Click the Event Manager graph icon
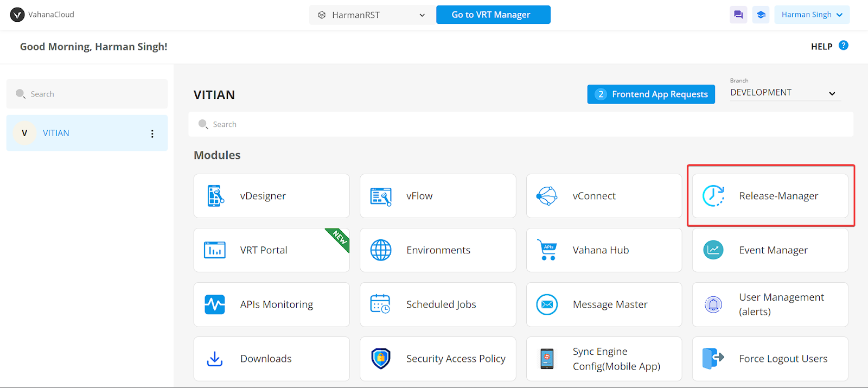Image resolution: width=868 pixels, height=388 pixels. pyautogui.click(x=713, y=250)
